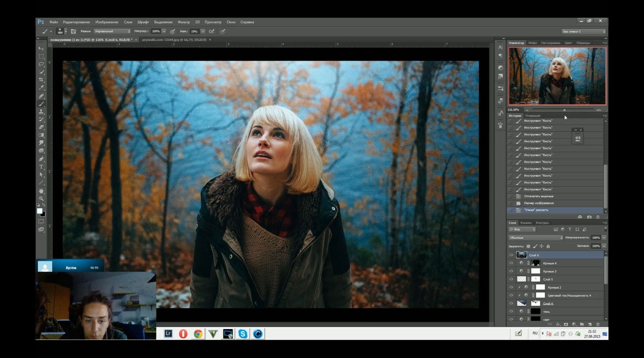Select the Brush tool in the toolbox
This screenshot has height=358, width=644.
tap(41, 104)
